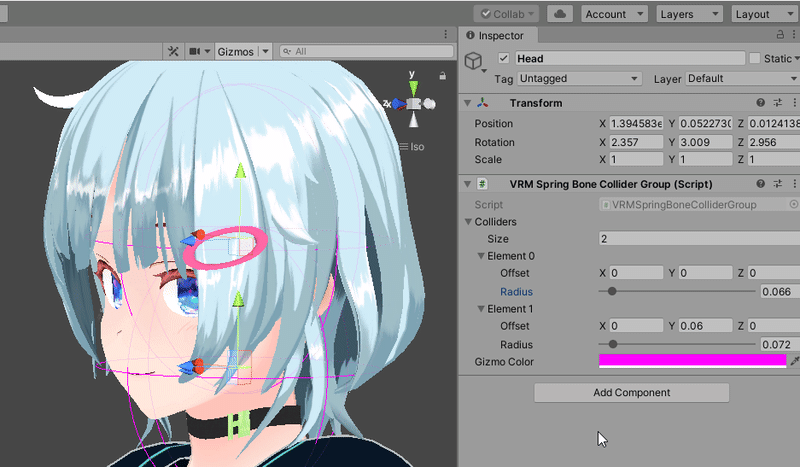Toggle the Head object active checkbox

pos(504,58)
